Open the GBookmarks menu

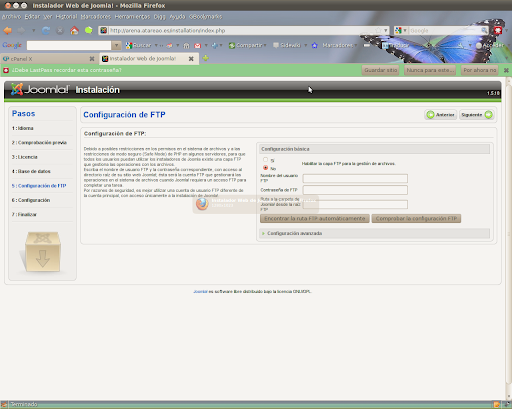[x=205, y=17]
